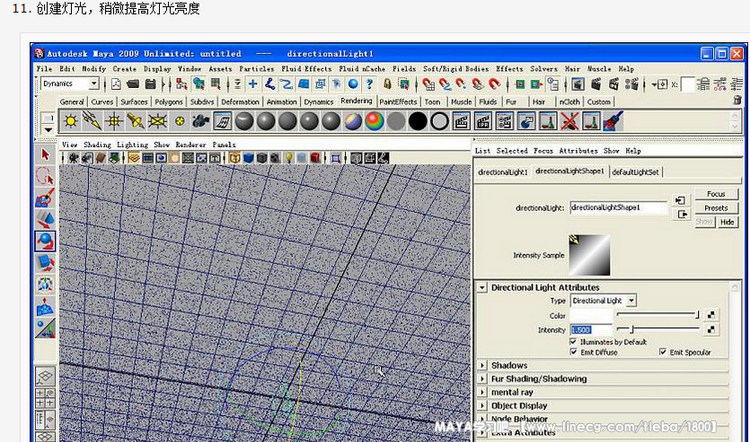
Task: Create a spot light from the shelf
Action: pyautogui.click(x=136, y=121)
